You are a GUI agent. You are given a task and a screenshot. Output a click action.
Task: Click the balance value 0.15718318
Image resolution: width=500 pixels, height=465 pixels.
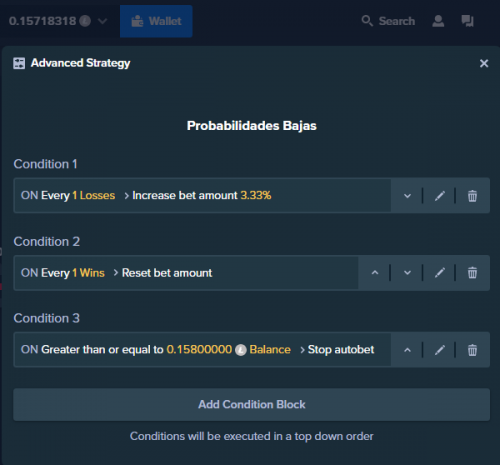pyautogui.click(x=42, y=21)
